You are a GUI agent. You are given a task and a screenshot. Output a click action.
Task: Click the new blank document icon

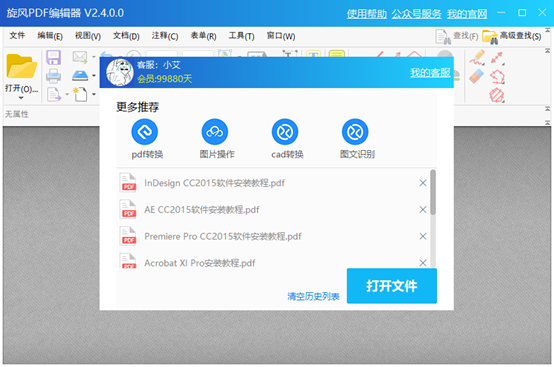(80, 94)
